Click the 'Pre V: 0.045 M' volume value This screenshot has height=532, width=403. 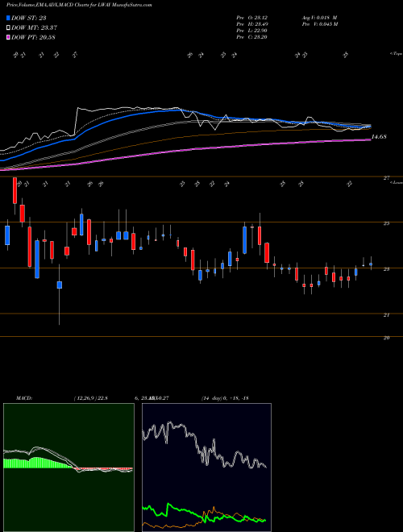point(319,23)
